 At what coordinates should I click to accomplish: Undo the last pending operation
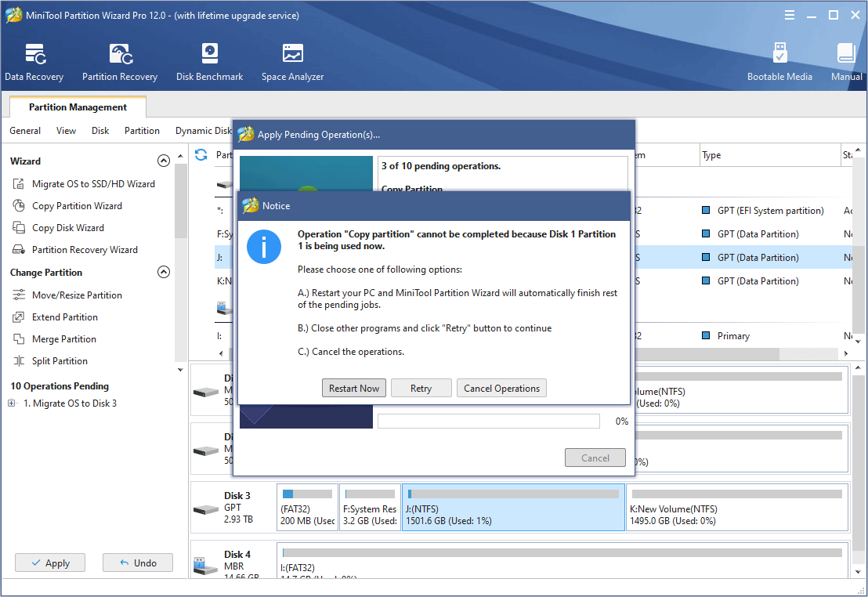coord(138,563)
